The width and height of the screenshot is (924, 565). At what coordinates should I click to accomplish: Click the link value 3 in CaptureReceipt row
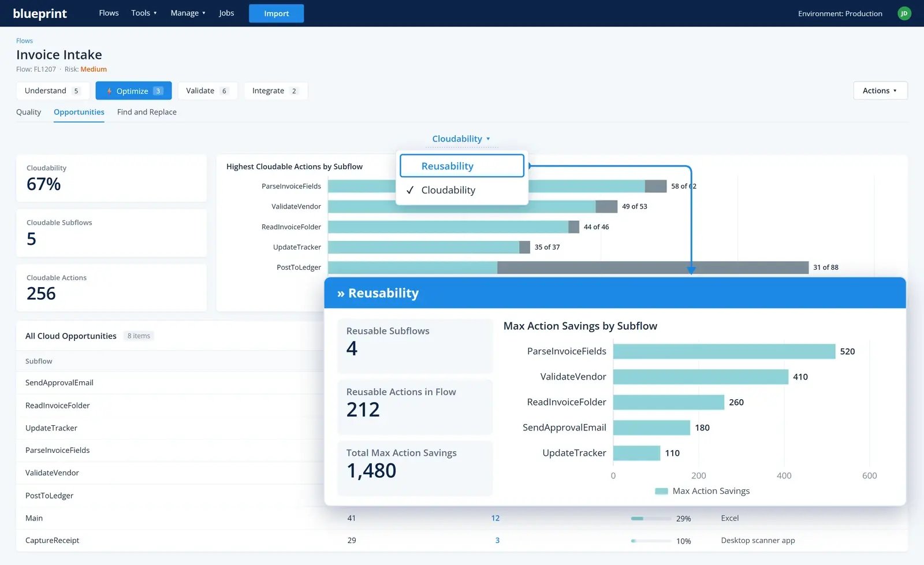pyautogui.click(x=497, y=541)
